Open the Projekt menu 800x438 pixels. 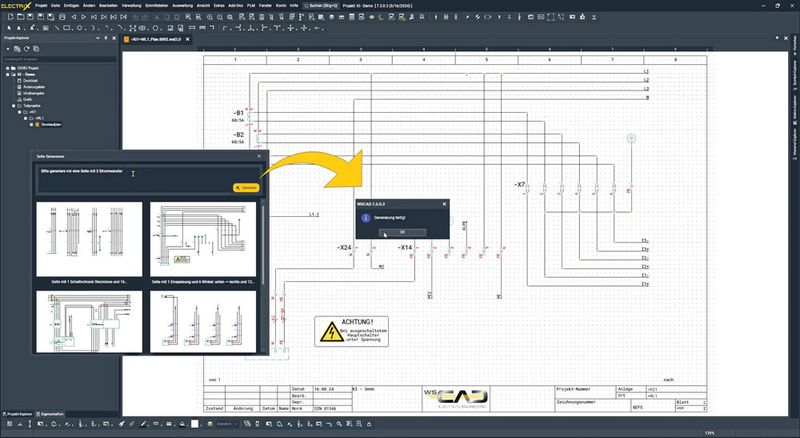pyautogui.click(x=41, y=6)
